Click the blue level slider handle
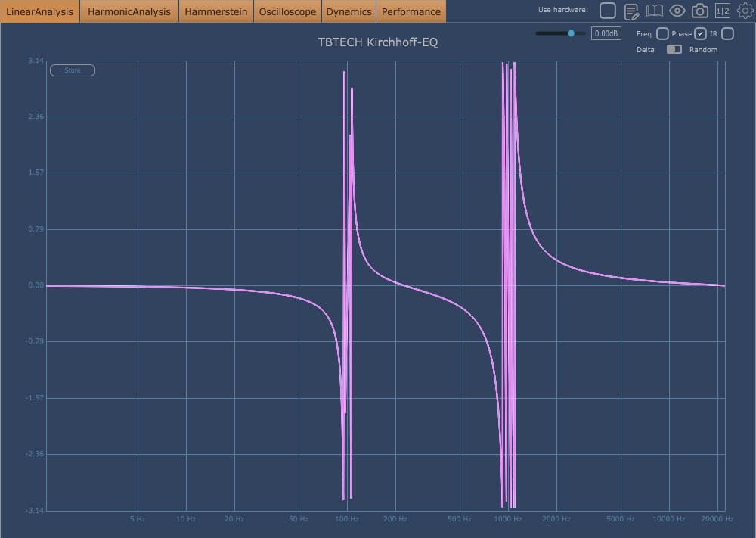This screenshot has height=538, width=756. (x=571, y=33)
